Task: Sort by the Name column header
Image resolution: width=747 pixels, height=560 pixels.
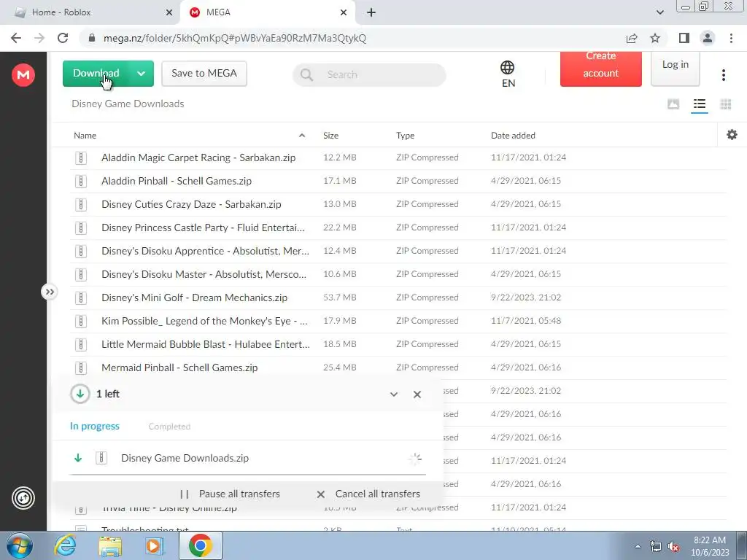Action: 85,135
